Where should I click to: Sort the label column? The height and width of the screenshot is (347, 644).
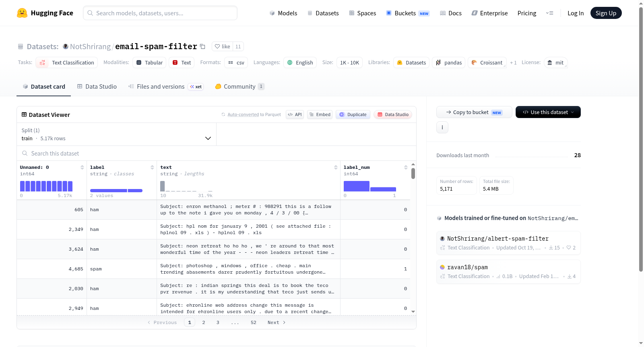(x=152, y=167)
